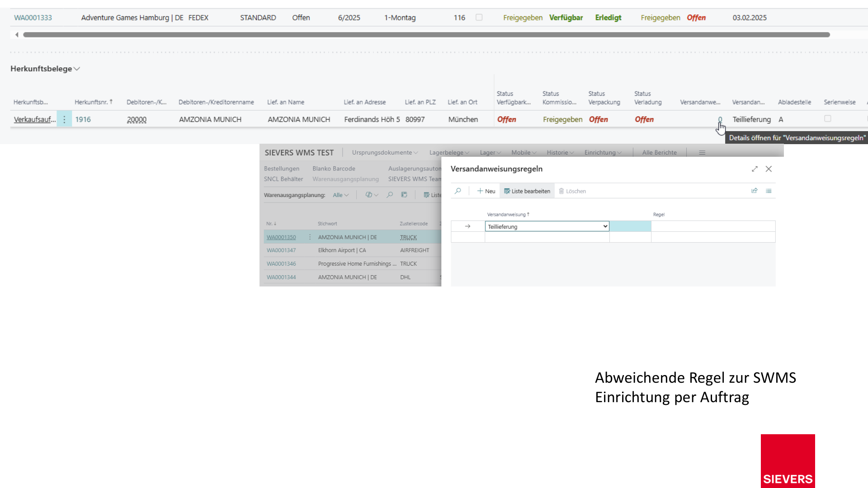Click Herkunftsnr. 1916
Screen dimensions: 868x488
[83, 119]
